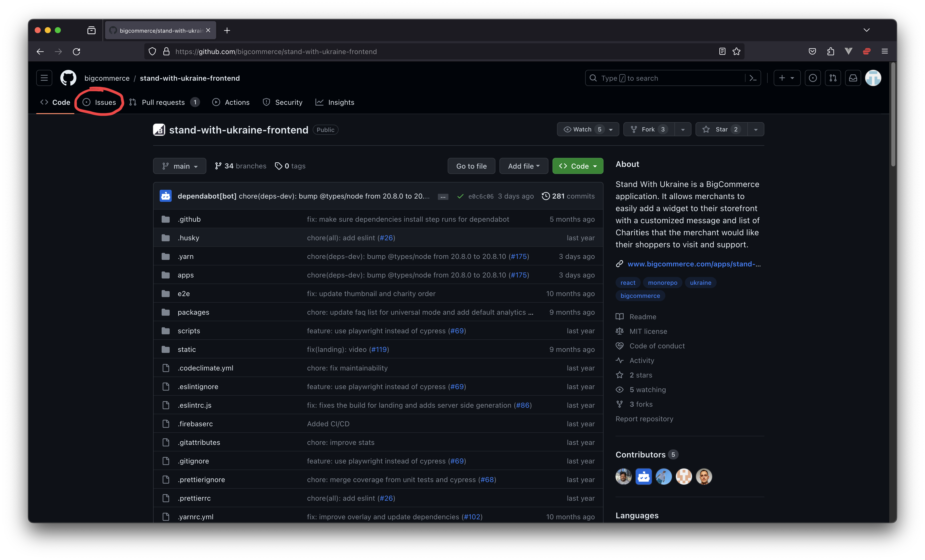Toggle Firefox reader view icon
Image resolution: width=925 pixels, height=560 pixels.
(722, 52)
